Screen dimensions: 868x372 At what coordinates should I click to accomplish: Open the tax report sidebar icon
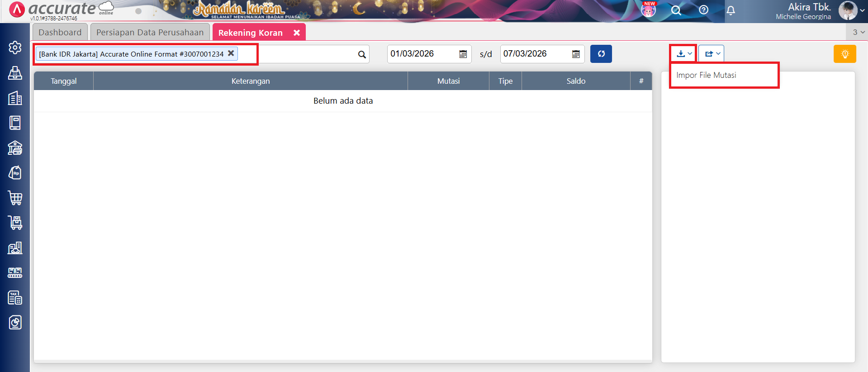point(15,298)
